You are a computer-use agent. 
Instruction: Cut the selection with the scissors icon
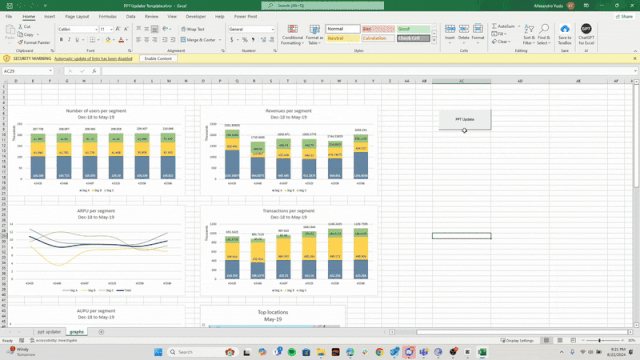click(x=24, y=27)
